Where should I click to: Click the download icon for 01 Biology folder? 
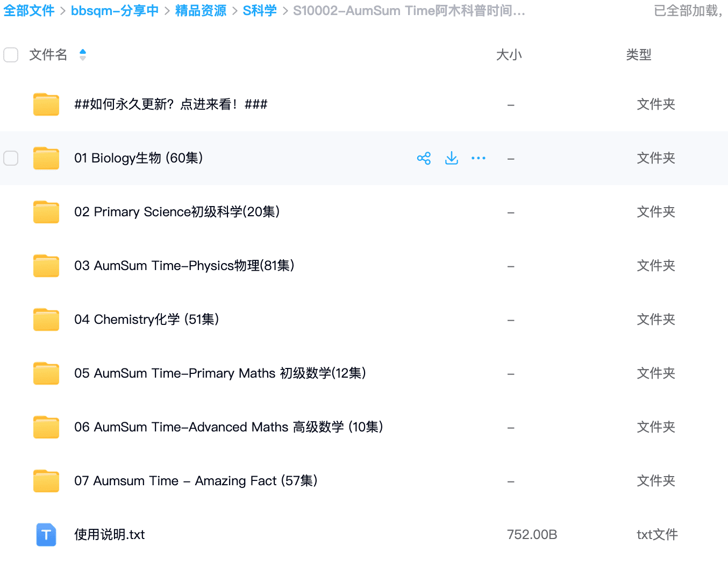point(452,158)
